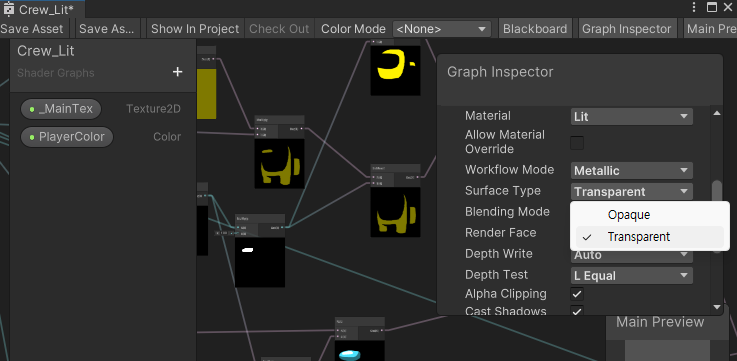Click the Crew_Lit blackboard title
The image size is (737, 361).
[46, 51]
